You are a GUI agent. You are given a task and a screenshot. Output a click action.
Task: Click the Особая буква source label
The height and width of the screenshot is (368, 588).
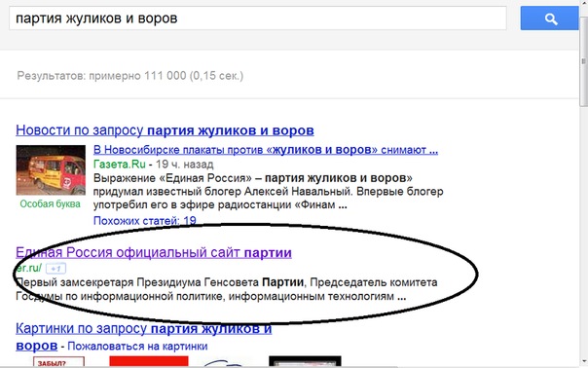pyautogui.click(x=51, y=203)
